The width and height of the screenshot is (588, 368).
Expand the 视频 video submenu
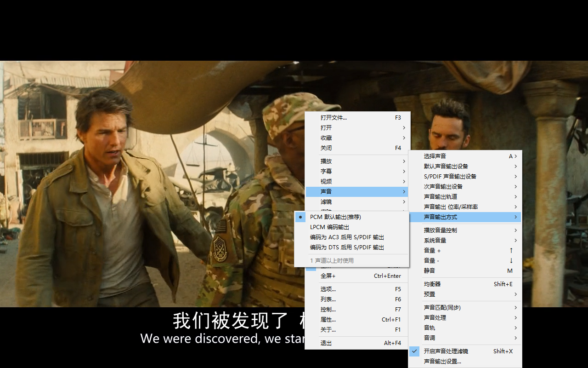coord(326,181)
